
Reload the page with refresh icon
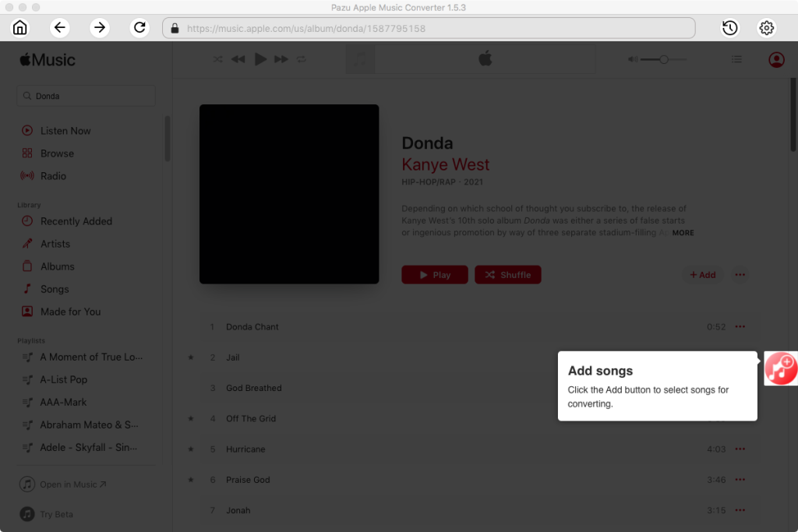click(139, 28)
